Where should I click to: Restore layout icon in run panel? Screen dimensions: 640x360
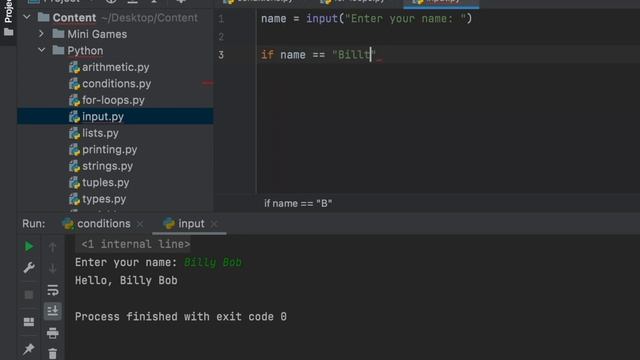click(x=29, y=322)
